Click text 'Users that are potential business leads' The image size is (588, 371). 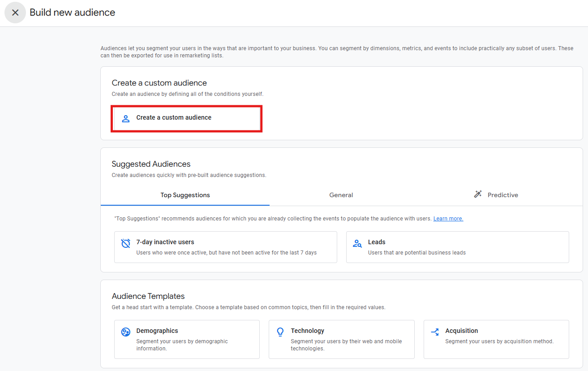click(x=417, y=253)
